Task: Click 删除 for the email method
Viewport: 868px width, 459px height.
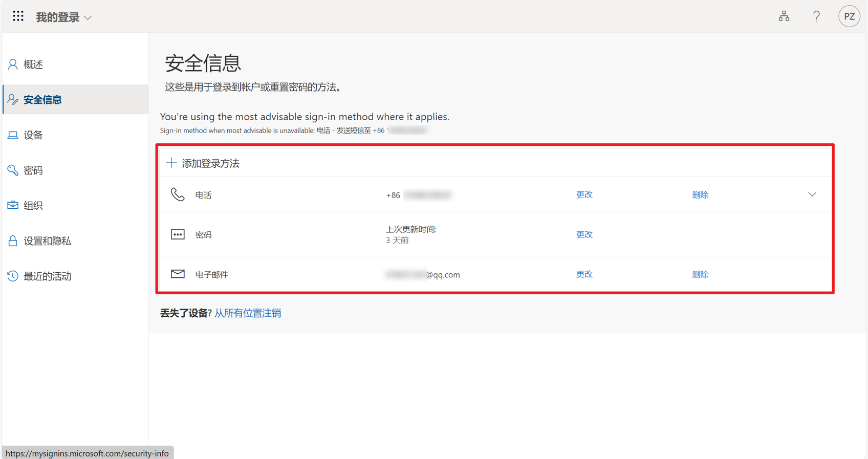Action: click(x=700, y=274)
